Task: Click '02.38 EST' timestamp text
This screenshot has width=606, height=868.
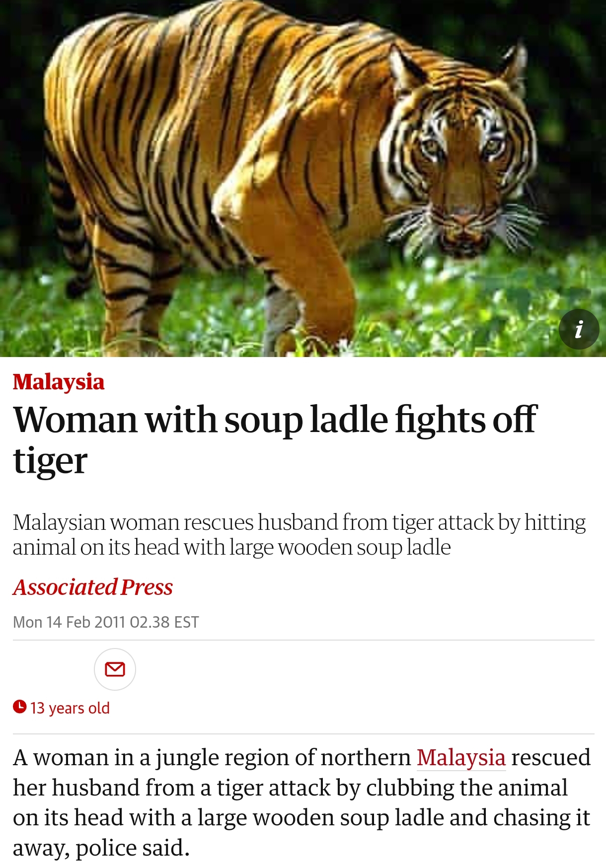Action: 164,622
